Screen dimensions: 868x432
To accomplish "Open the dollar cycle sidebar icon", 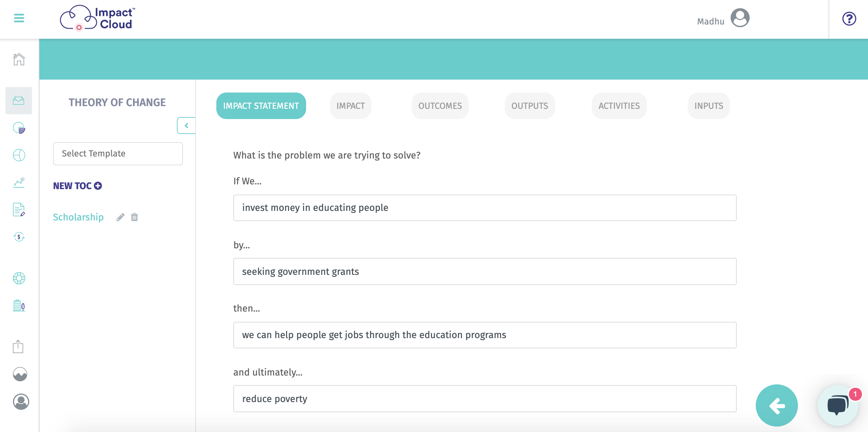I will [19, 237].
